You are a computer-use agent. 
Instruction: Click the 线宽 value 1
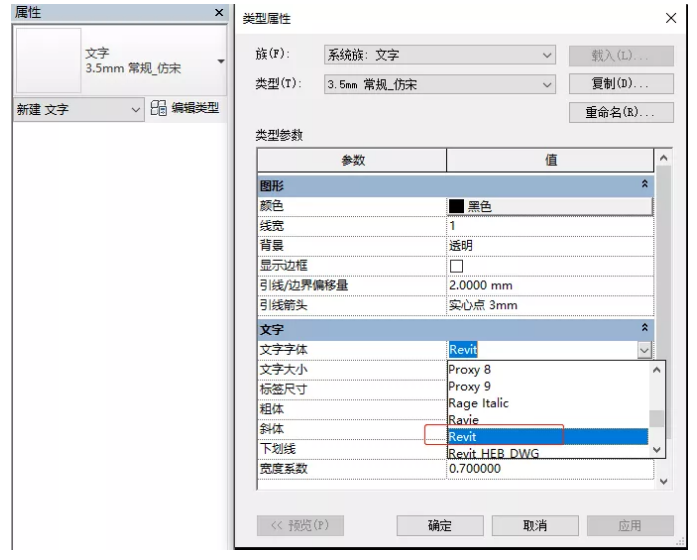452,226
